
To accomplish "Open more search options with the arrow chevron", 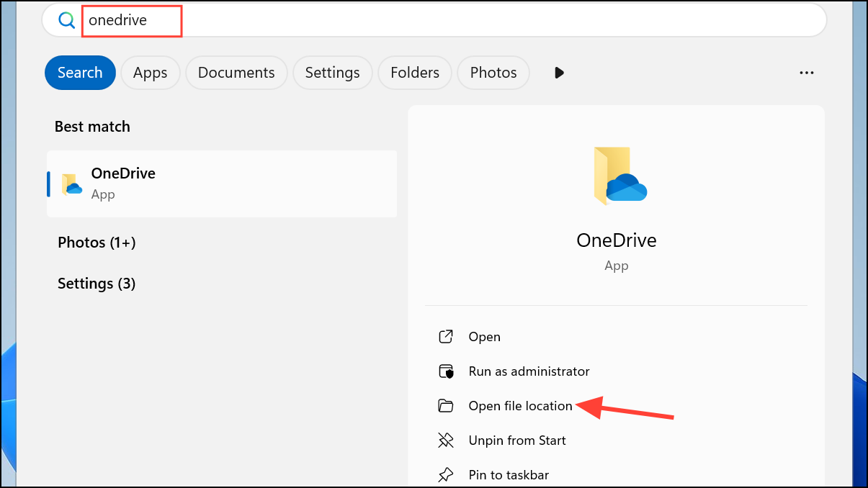I will point(560,72).
